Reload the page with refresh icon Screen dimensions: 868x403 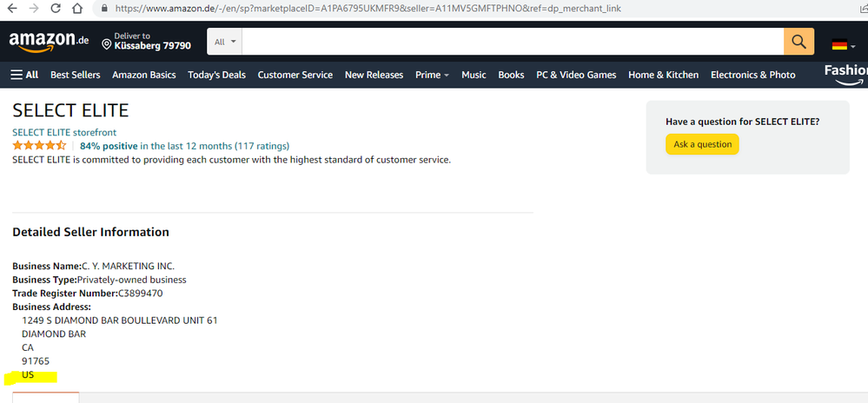(x=56, y=9)
